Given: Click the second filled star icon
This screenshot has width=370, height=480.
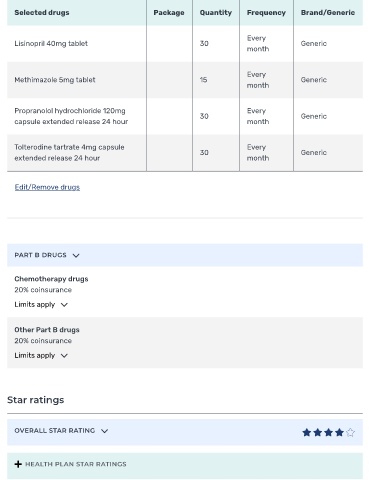Looking at the screenshot, I should coord(318,432).
